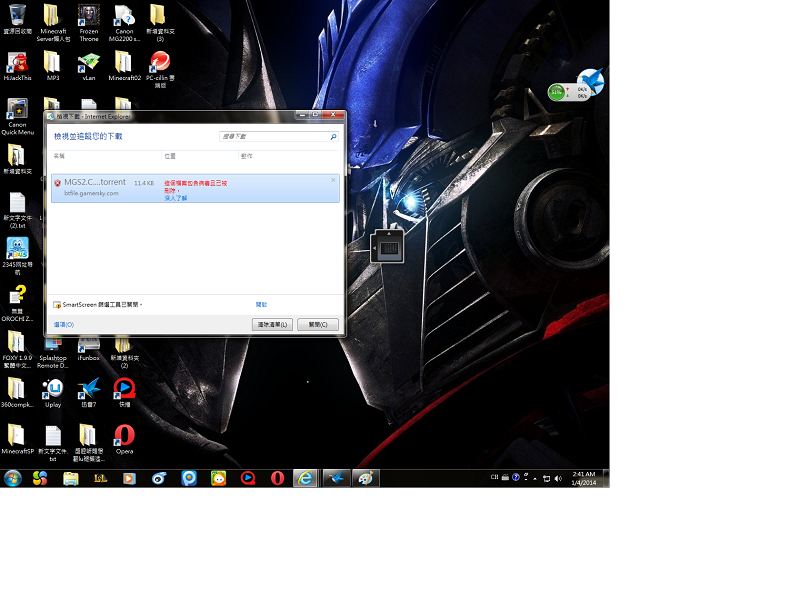Open the network icon in the system tray
The image size is (800, 600).
[546, 479]
